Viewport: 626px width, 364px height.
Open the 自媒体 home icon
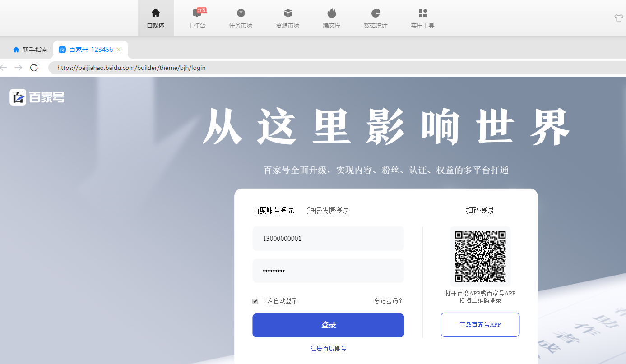coord(156,13)
